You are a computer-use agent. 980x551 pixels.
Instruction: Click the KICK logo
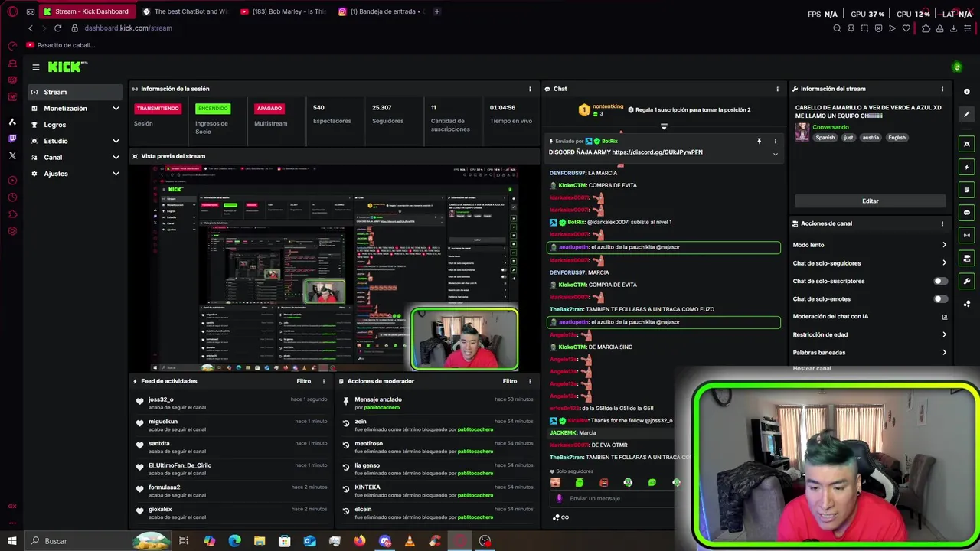(x=67, y=67)
